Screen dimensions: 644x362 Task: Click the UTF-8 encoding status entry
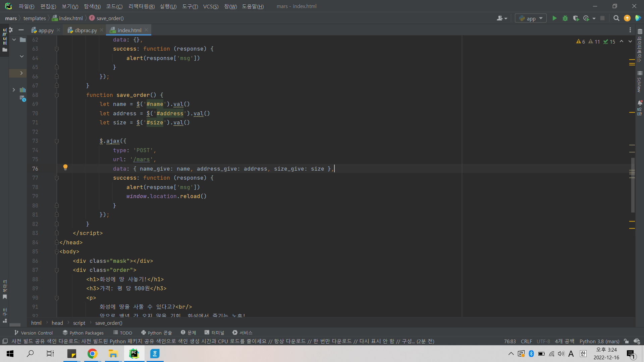click(543, 341)
